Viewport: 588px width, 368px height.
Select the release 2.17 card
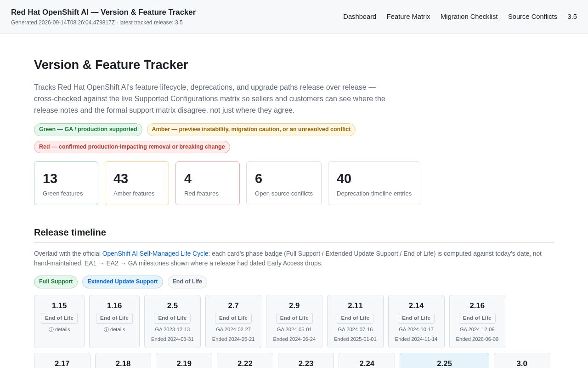coord(62,361)
